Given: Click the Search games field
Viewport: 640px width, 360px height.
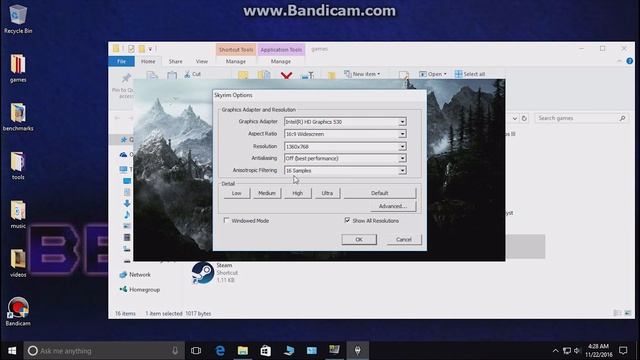Looking at the screenshot, I should click(581, 118).
